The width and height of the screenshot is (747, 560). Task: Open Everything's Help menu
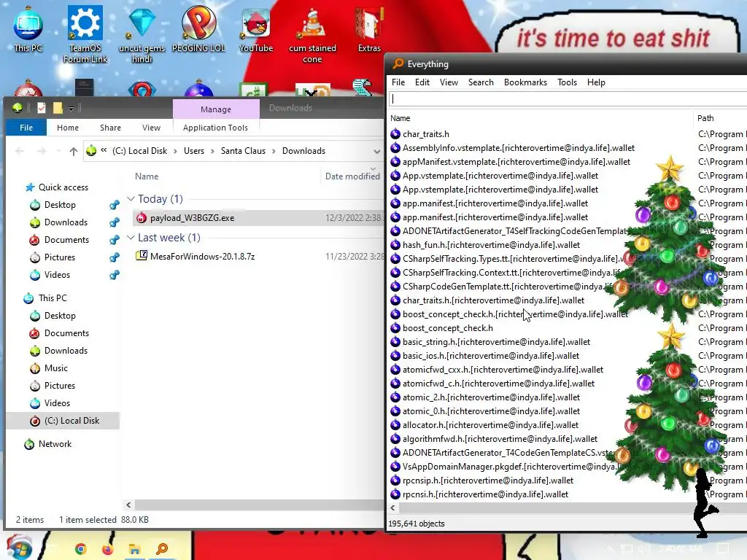[596, 82]
